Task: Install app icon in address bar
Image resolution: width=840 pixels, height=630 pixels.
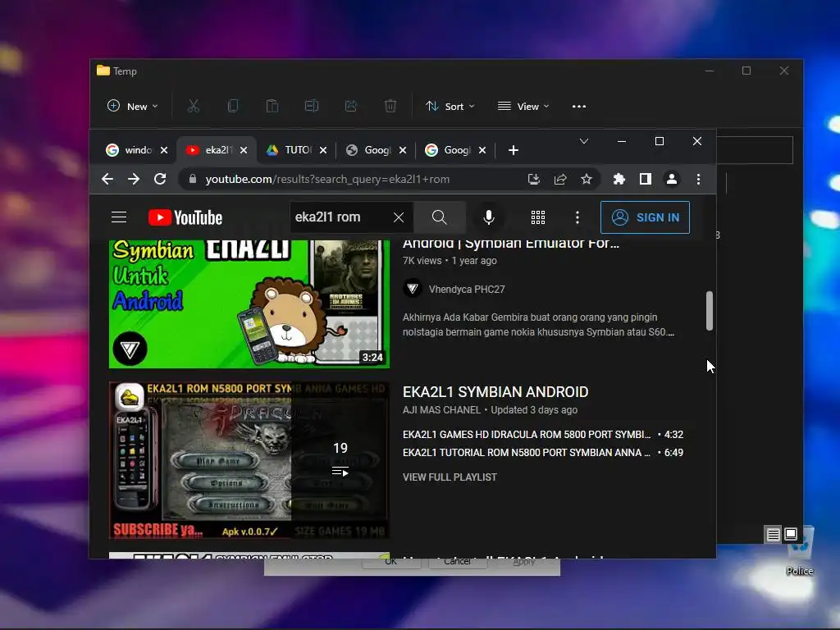Action: tap(533, 179)
